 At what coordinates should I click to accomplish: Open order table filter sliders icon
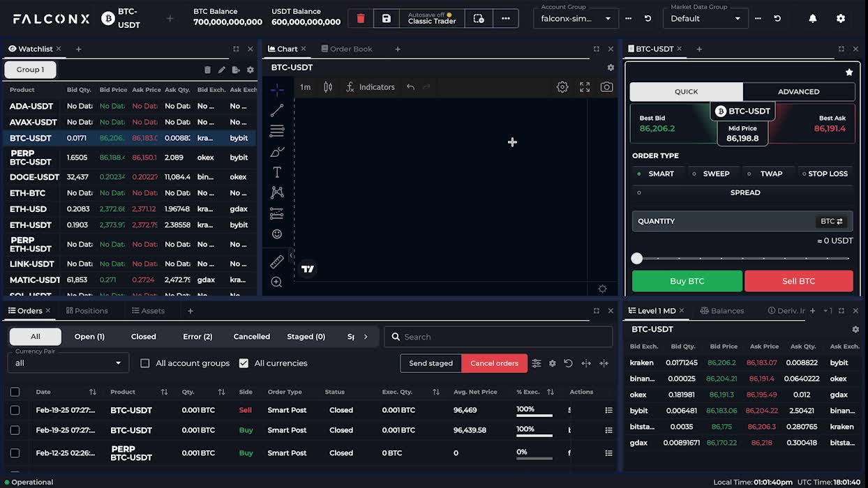pyautogui.click(x=537, y=363)
